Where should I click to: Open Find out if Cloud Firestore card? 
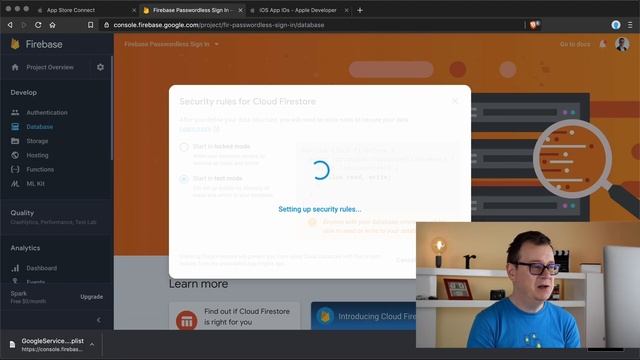(x=234, y=316)
